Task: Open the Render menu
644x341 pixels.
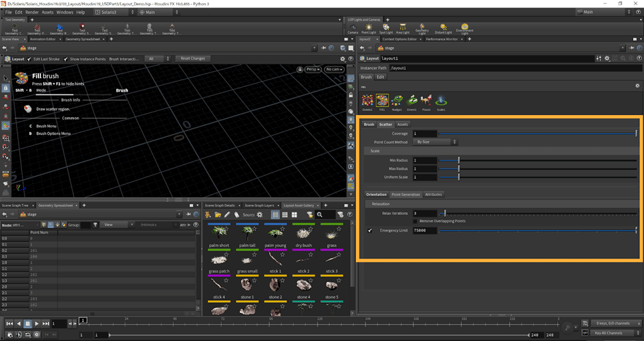Action: [x=31, y=12]
